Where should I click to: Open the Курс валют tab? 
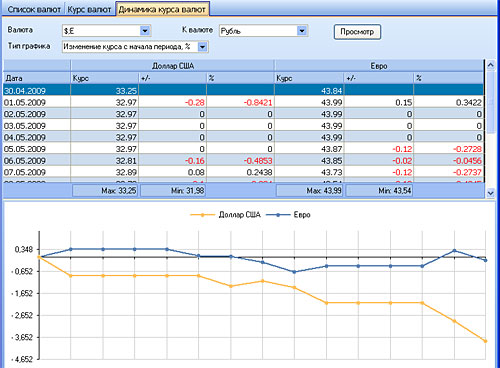click(x=89, y=9)
